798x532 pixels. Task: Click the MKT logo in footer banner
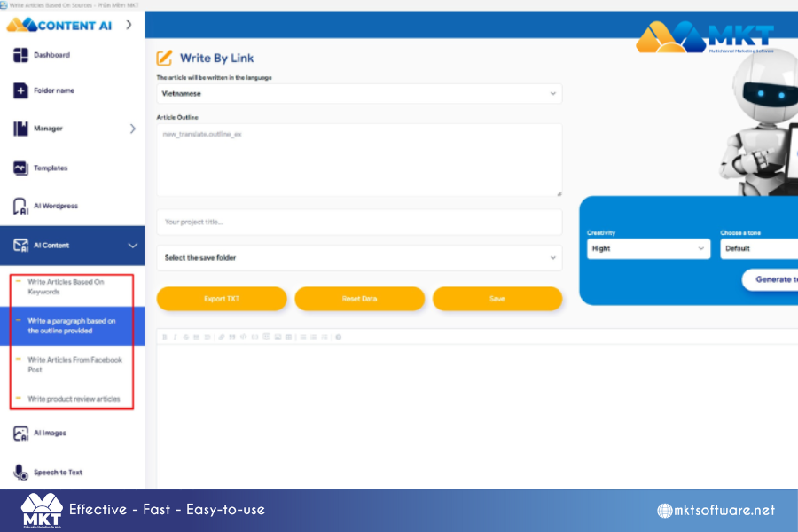[x=42, y=511]
